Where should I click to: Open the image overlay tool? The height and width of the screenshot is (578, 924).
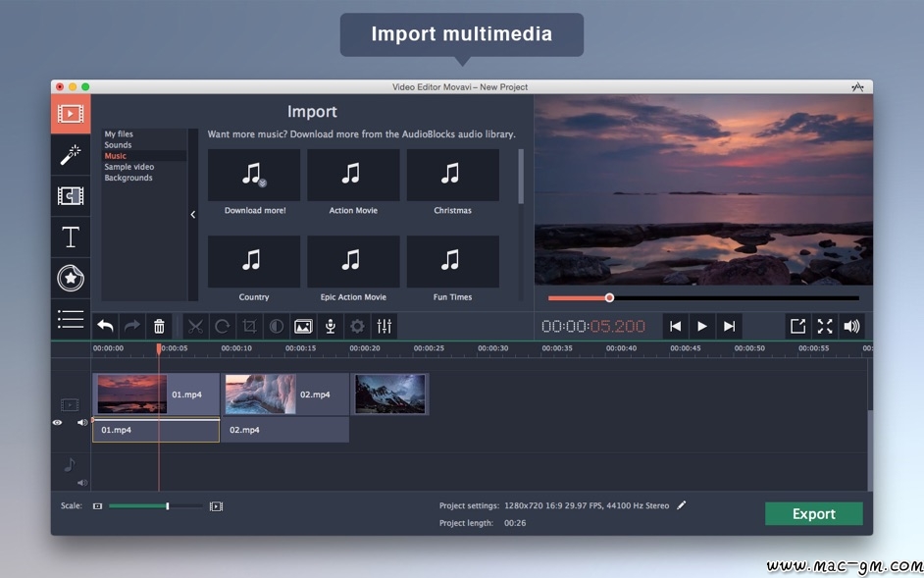(303, 326)
